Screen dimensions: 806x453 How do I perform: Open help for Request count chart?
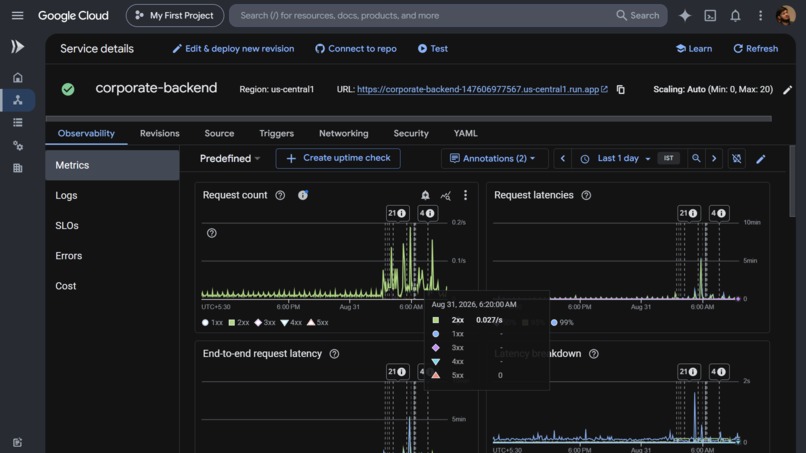[280, 195]
